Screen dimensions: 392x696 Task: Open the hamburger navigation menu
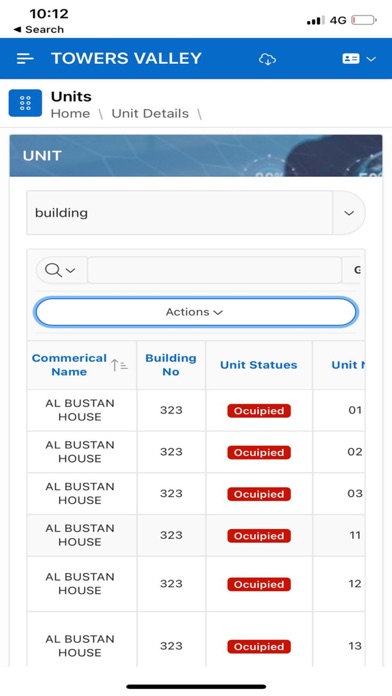coord(25,59)
